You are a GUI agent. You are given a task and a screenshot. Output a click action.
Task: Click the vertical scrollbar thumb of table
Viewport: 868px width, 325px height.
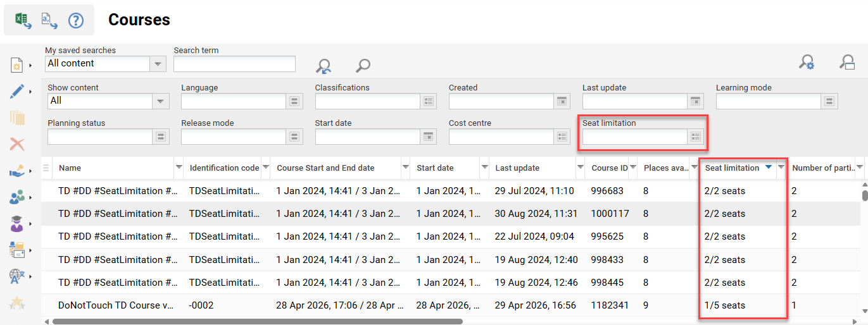pos(865,195)
